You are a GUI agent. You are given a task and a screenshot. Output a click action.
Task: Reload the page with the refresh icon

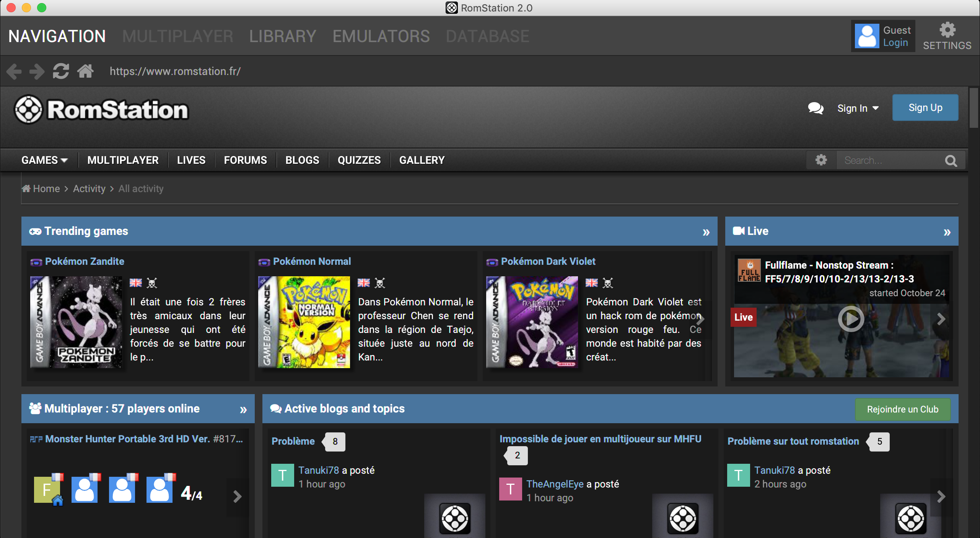61,71
